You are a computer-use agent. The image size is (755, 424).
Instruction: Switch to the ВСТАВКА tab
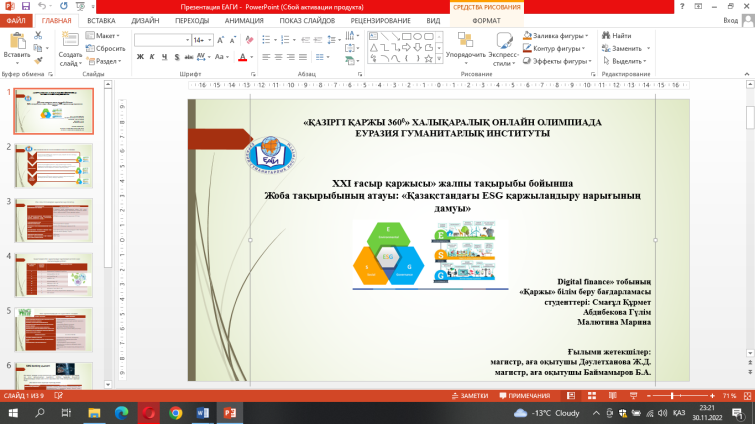101,19
